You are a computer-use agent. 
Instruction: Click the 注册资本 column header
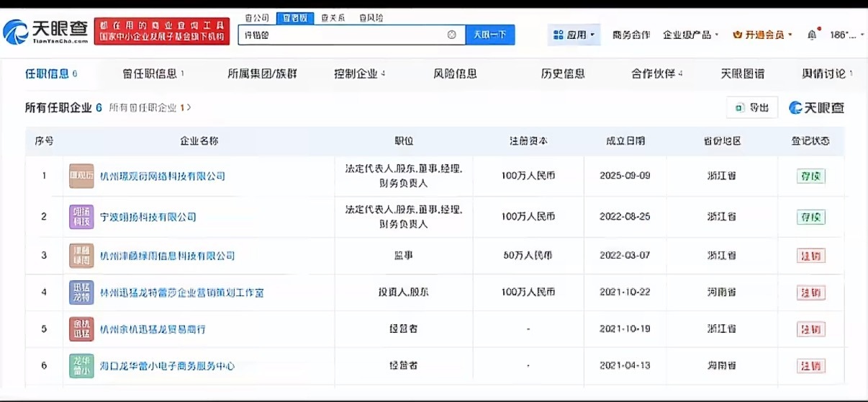pyautogui.click(x=528, y=141)
